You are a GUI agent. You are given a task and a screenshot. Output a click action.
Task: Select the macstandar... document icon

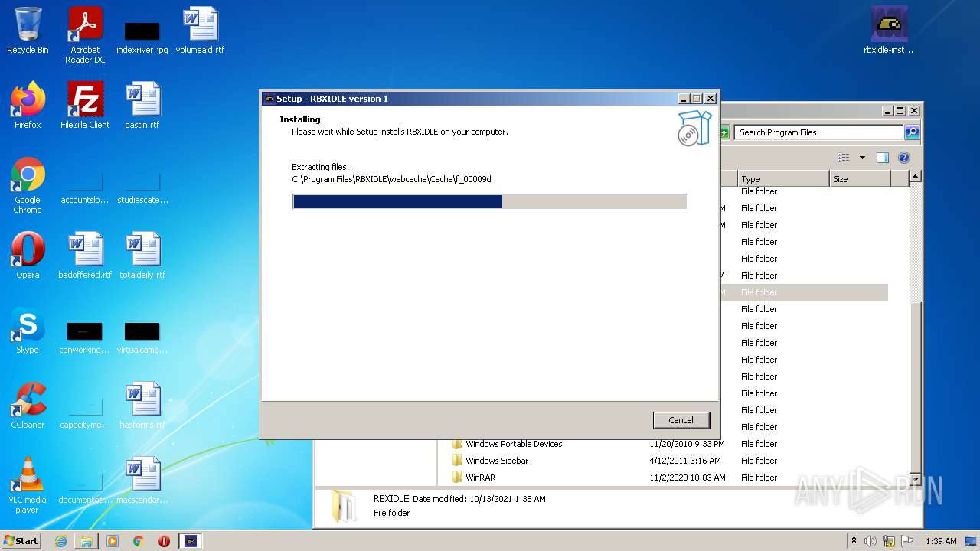(x=142, y=481)
